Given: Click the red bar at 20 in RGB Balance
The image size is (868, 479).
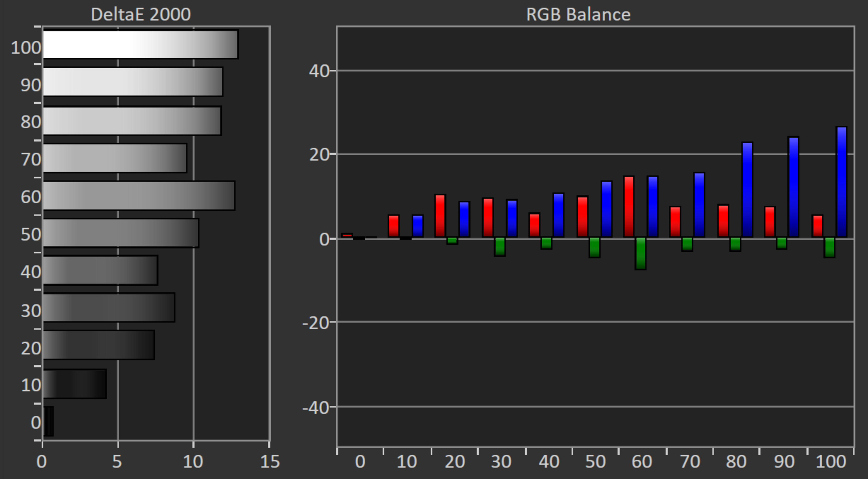Looking at the screenshot, I should pyautogui.click(x=440, y=216).
